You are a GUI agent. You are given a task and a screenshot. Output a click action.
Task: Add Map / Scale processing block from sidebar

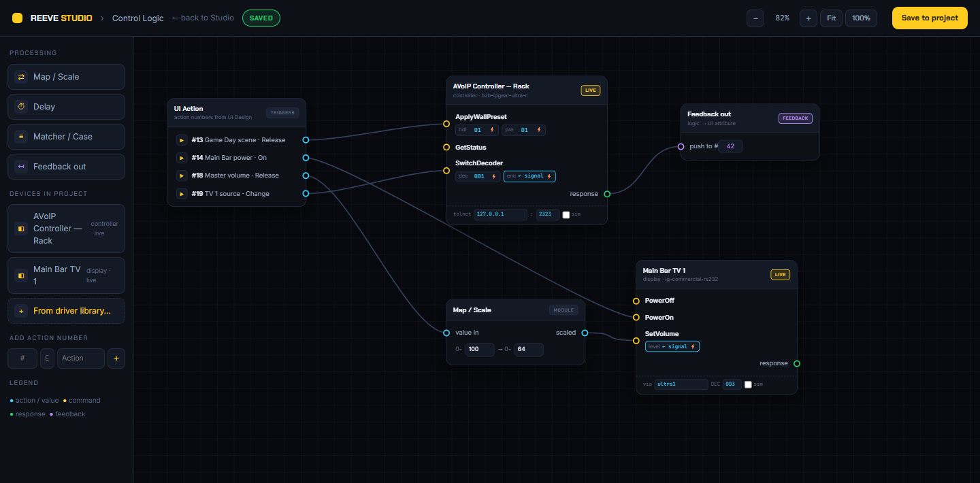click(67, 77)
